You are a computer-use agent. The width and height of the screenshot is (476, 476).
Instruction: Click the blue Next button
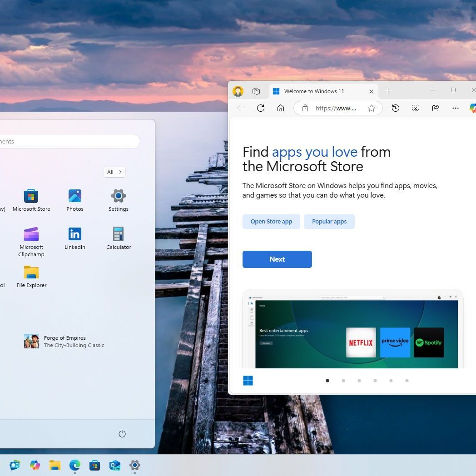277,259
